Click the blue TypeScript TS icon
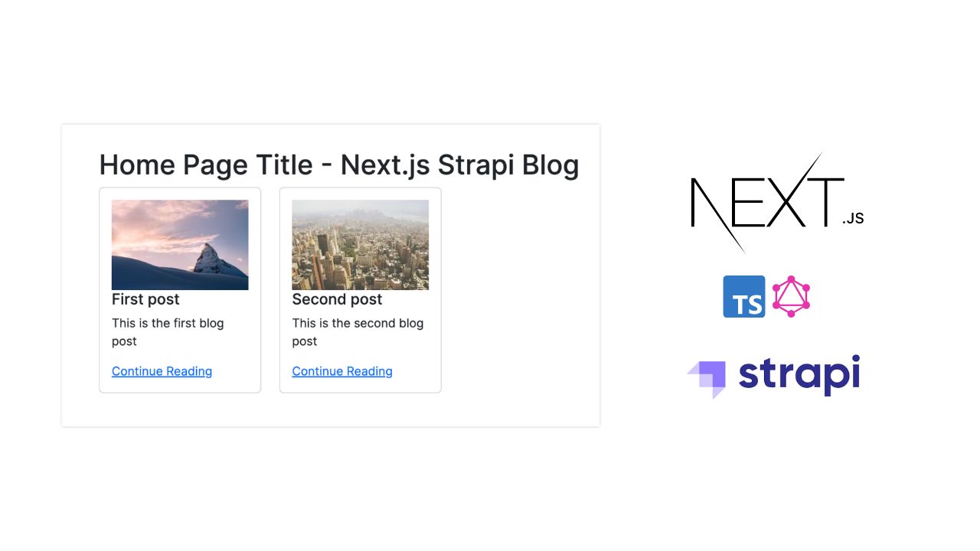 tap(743, 296)
